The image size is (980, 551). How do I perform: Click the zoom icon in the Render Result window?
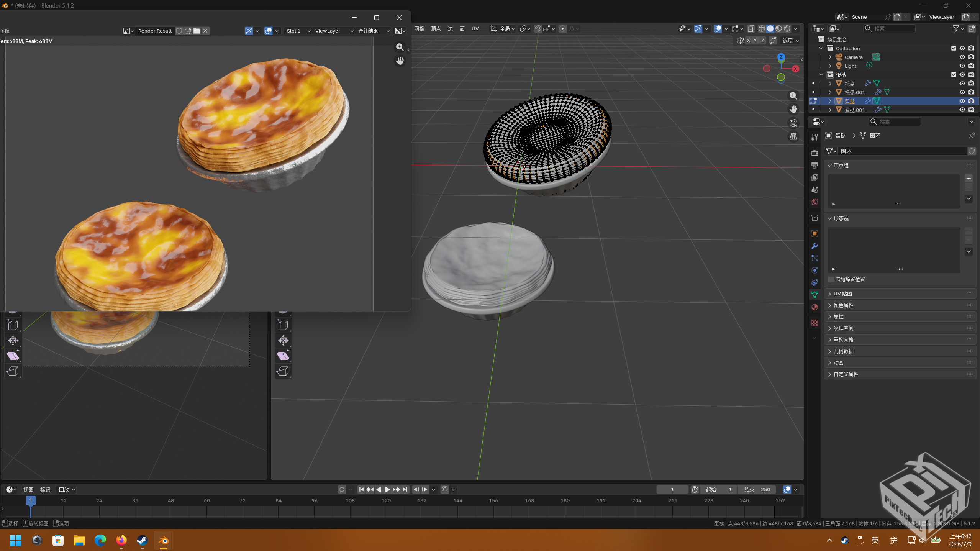point(400,47)
